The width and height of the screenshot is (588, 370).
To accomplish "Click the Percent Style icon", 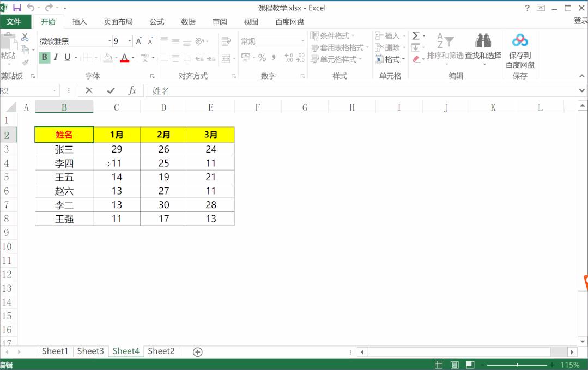I will tap(262, 58).
